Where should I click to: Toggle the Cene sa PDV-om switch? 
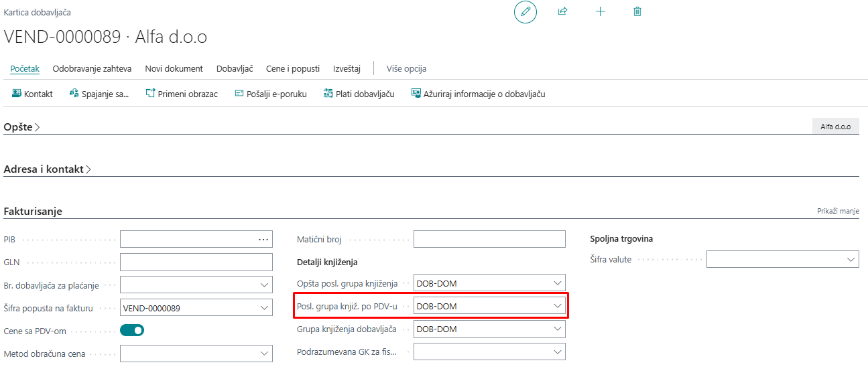coord(132,330)
